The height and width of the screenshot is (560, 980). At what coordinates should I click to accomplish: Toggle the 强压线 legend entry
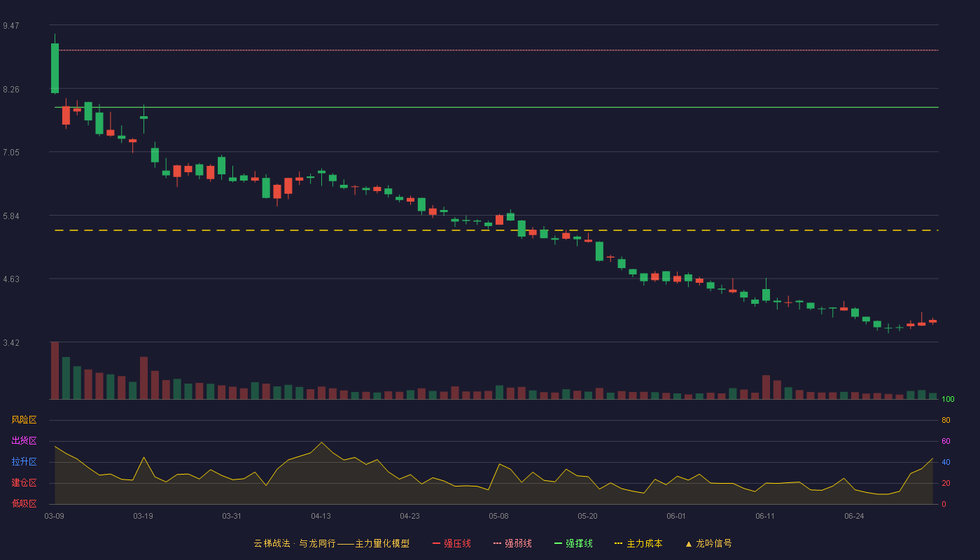pyautogui.click(x=451, y=543)
